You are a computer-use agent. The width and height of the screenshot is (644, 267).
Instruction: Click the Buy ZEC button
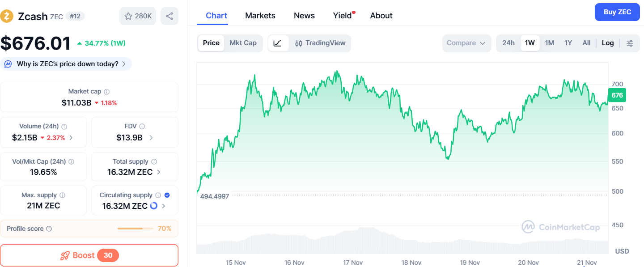[617, 12]
